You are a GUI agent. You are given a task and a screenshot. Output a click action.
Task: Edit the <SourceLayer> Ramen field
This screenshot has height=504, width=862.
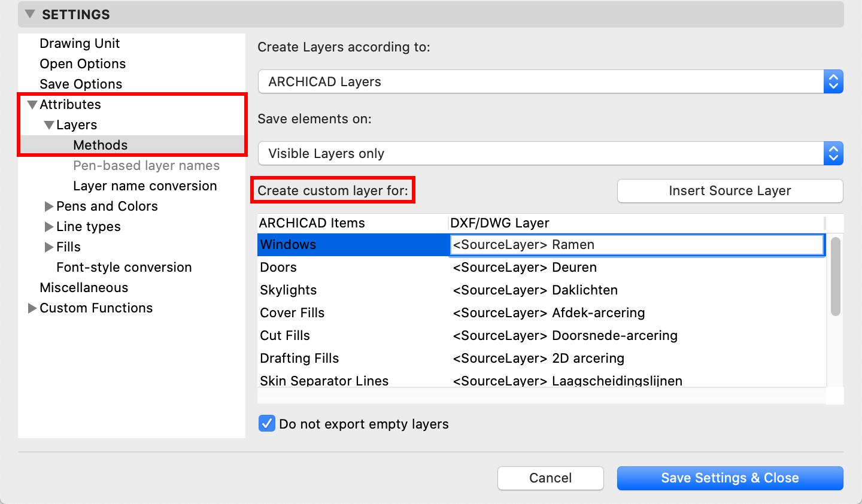(637, 244)
